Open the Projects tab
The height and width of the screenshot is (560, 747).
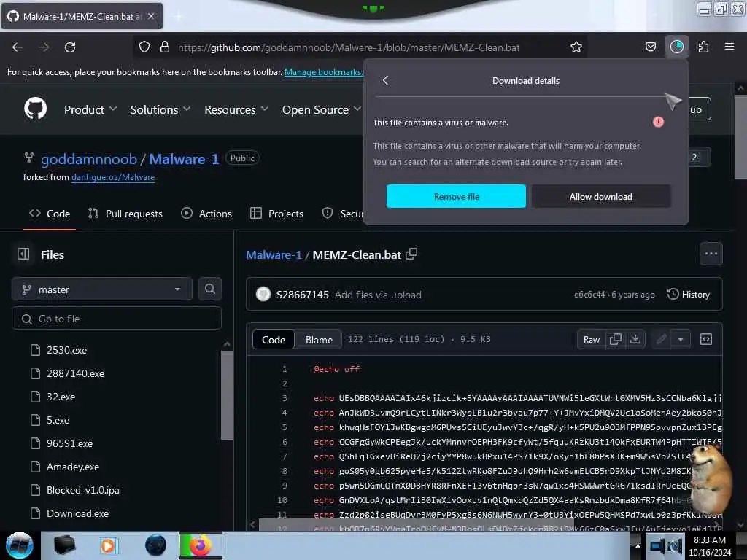point(276,214)
